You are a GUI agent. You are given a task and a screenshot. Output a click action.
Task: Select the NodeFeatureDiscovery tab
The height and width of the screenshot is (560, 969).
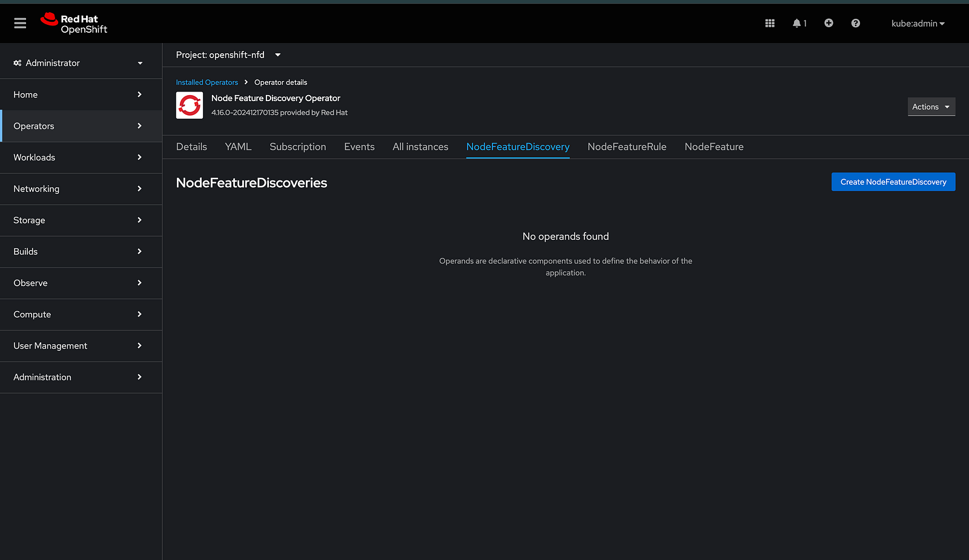pos(518,147)
